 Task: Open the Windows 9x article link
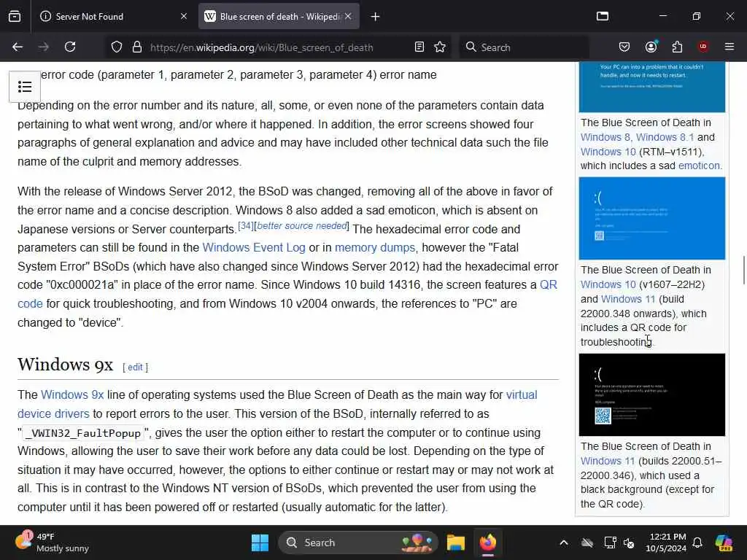(72, 394)
